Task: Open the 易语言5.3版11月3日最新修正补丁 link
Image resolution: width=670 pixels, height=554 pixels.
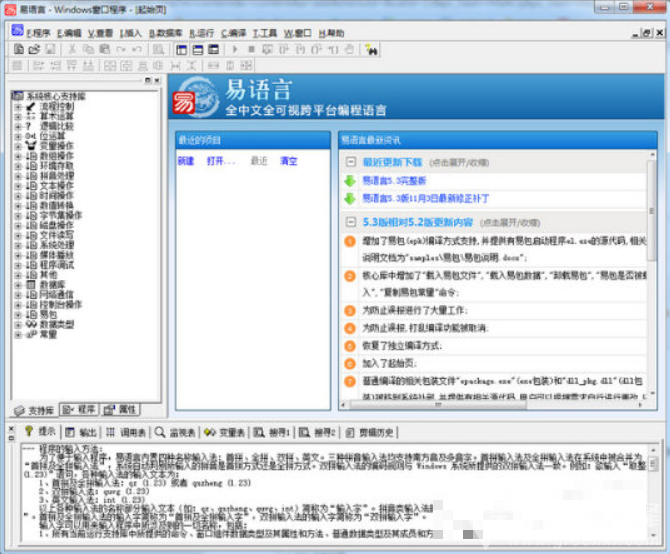Action: pyautogui.click(x=426, y=199)
